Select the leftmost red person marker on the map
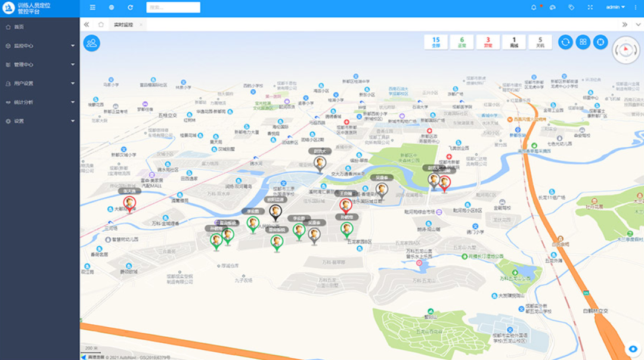This screenshot has width=644, height=360. coord(129,204)
